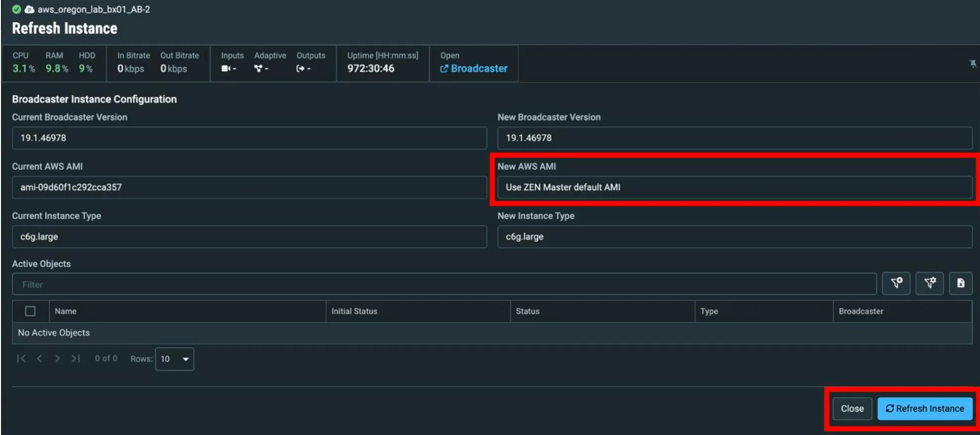The image size is (980, 435).
Task: Click the saved filter pin icon
Action: (x=896, y=284)
